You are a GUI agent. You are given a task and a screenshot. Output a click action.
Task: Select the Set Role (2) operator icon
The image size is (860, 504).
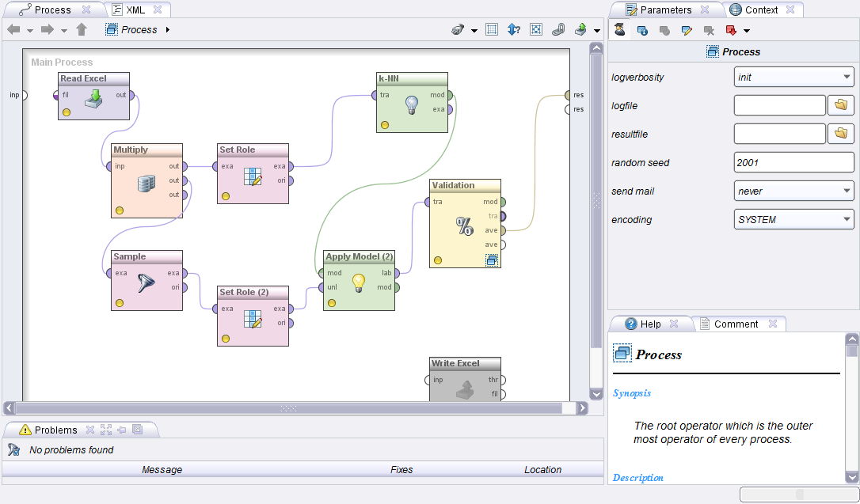coord(253,319)
